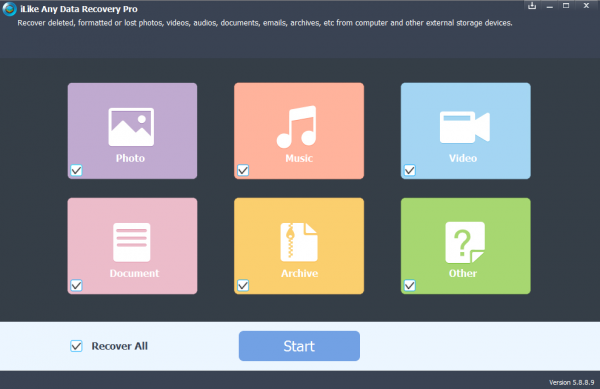Select the Photo picture icon
Screen dimensions: 600x389
pyautogui.click(x=131, y=127)
